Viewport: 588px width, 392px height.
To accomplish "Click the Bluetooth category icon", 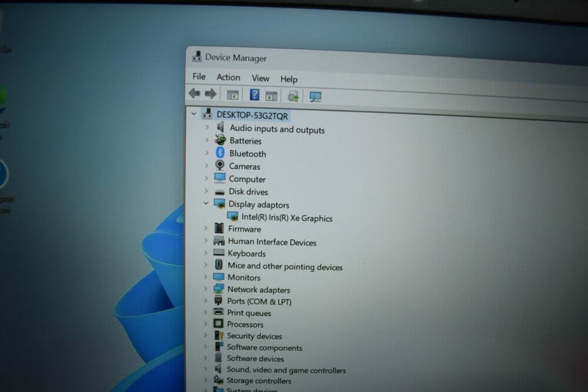I will (x=220, y=153).
